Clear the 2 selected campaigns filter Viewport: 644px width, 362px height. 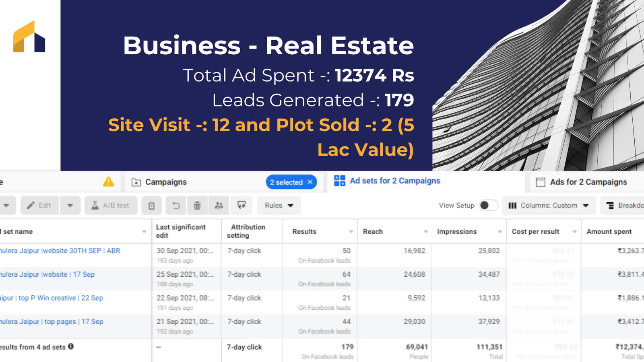tap(310, 182)
